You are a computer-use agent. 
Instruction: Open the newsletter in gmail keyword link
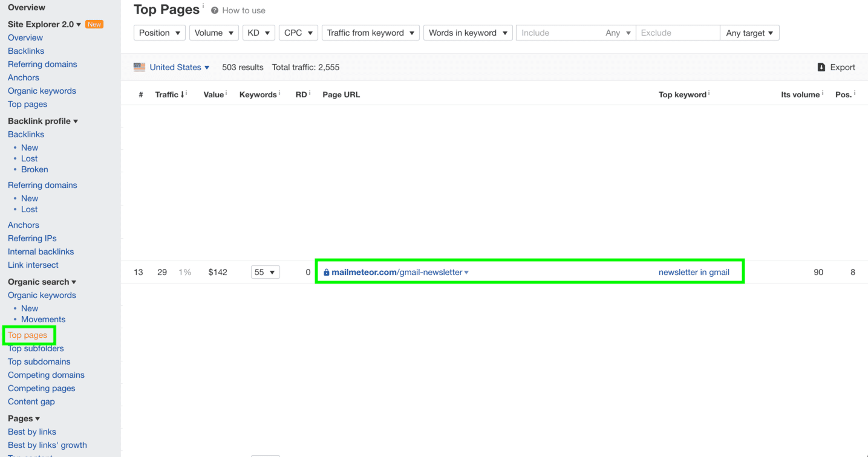point(694,272)
